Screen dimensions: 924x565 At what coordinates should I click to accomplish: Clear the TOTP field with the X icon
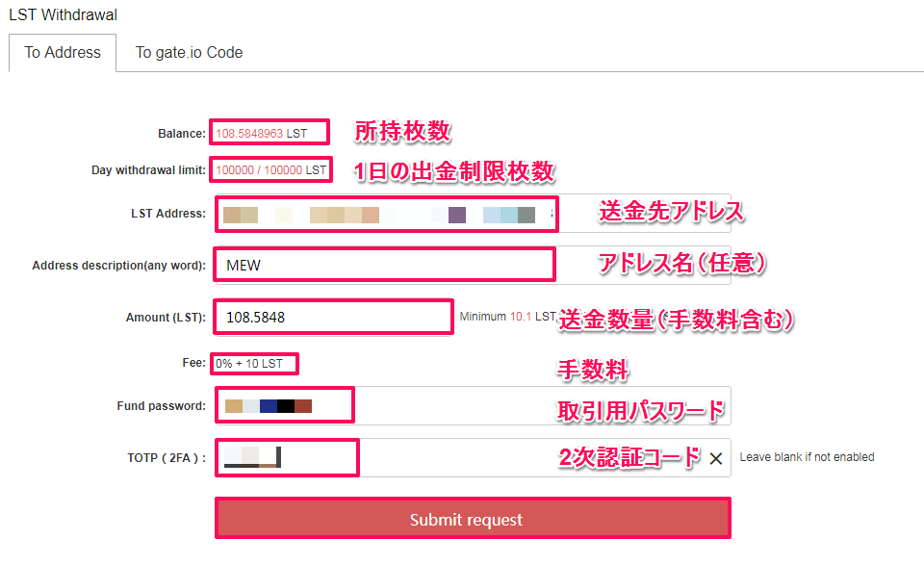click(x=715, y=459)
